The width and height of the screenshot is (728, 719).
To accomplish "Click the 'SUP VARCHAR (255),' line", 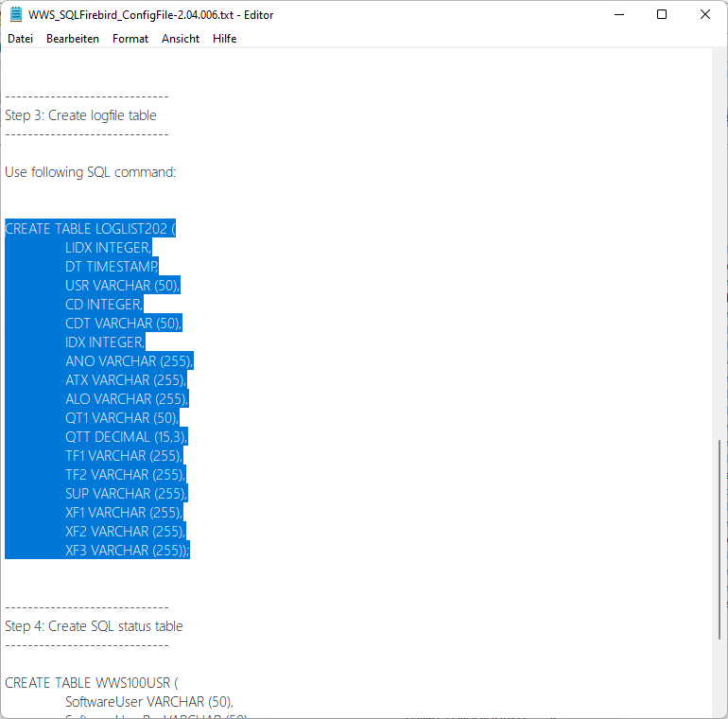I will pos(127,493).
